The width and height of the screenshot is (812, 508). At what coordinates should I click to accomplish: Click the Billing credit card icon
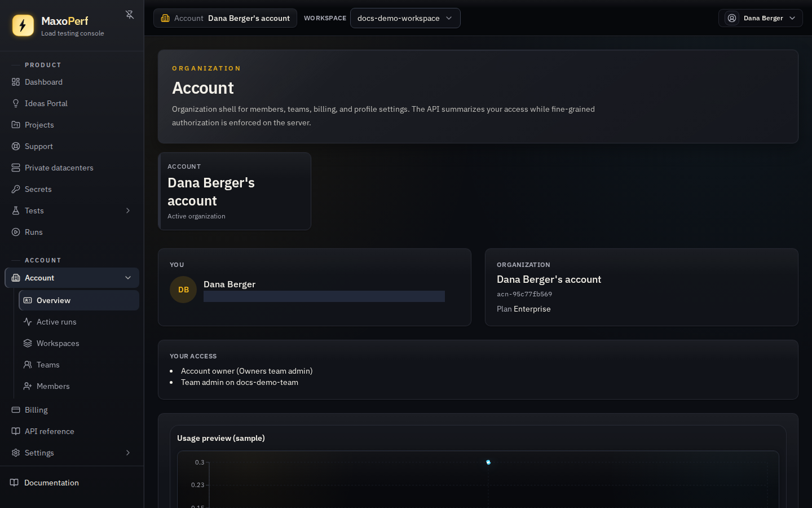click(16, 410)
